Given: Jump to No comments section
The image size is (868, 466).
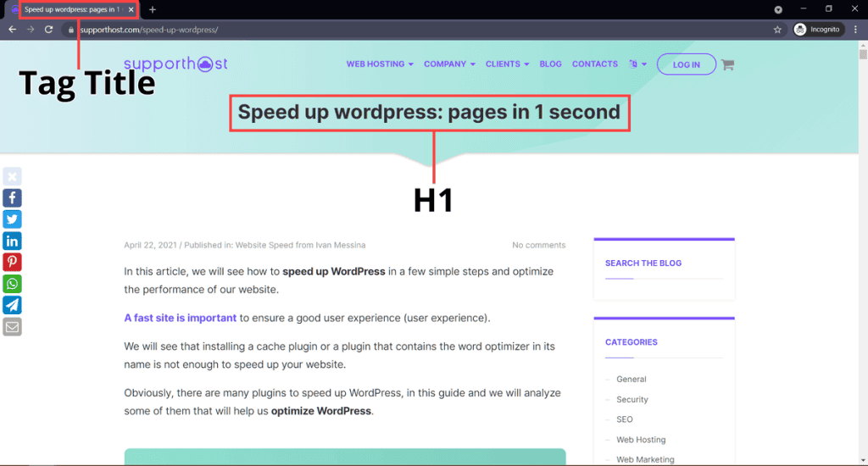Looking at the screenshot, I should (x=538, y=245).
